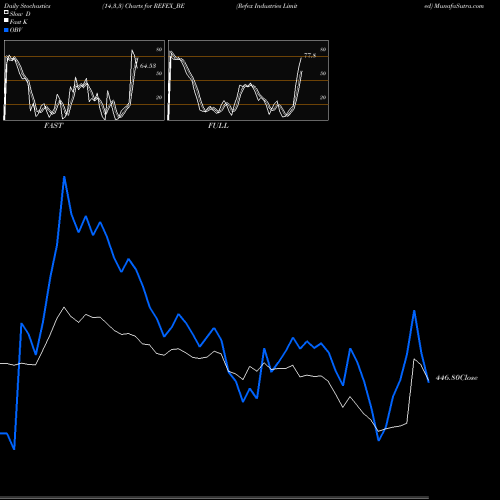Click the blue OBV legend swatch

coord(6,30)
